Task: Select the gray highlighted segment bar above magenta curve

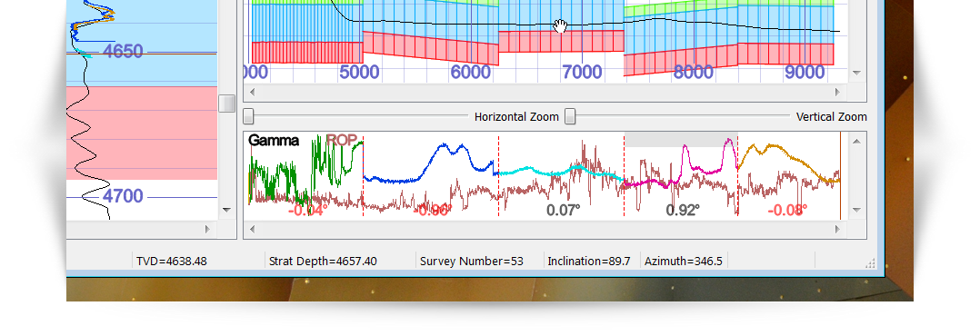Action: pyautogui.click(x=681, y=140)
